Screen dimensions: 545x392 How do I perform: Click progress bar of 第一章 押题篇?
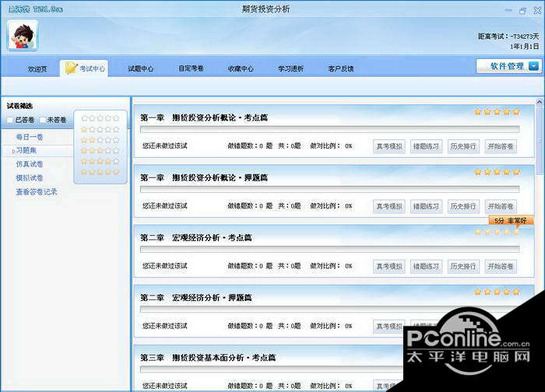coord(330,189)
